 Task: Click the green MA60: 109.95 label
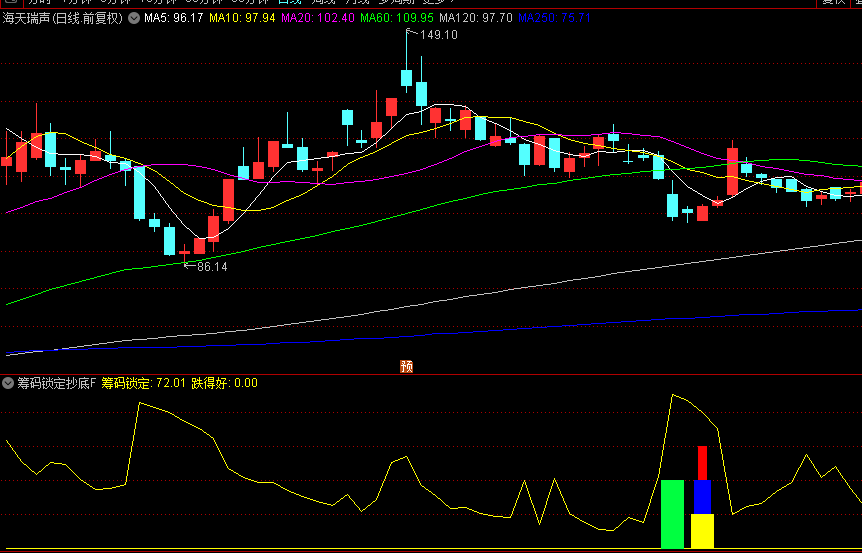397,18
